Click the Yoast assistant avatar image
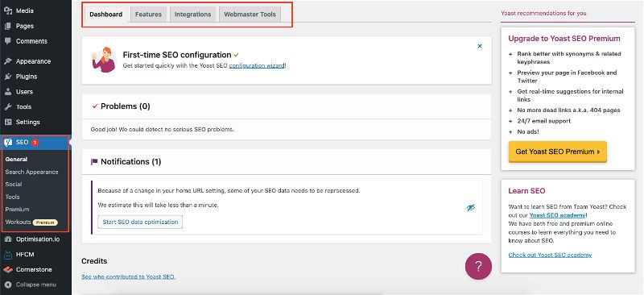This screenshot has width=644, height=295. pos(104,60)
